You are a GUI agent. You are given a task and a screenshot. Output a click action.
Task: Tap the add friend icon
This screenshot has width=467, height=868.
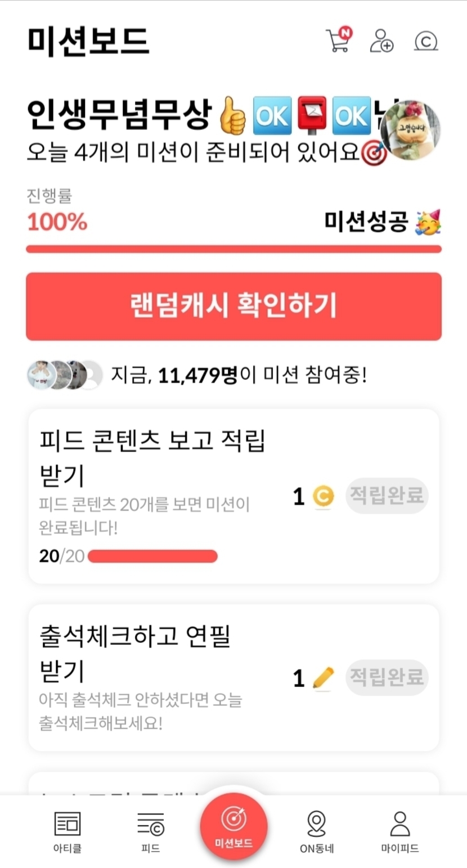pos(381,41)
